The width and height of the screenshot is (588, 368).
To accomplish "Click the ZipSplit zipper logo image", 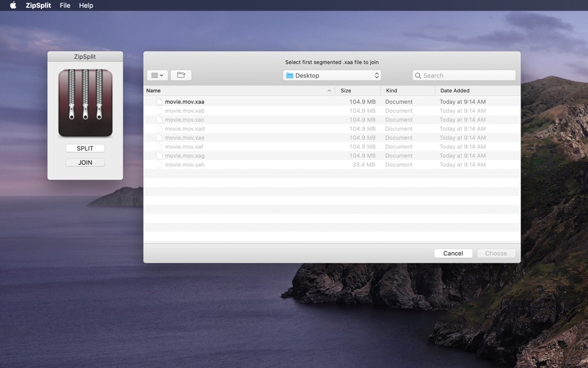I will tap(85, 103).
